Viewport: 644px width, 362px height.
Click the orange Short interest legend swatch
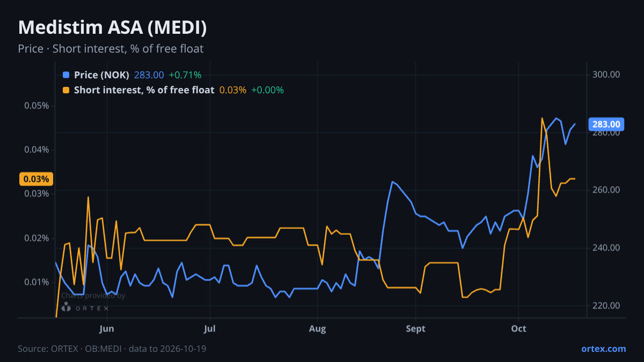pos(66,90)
